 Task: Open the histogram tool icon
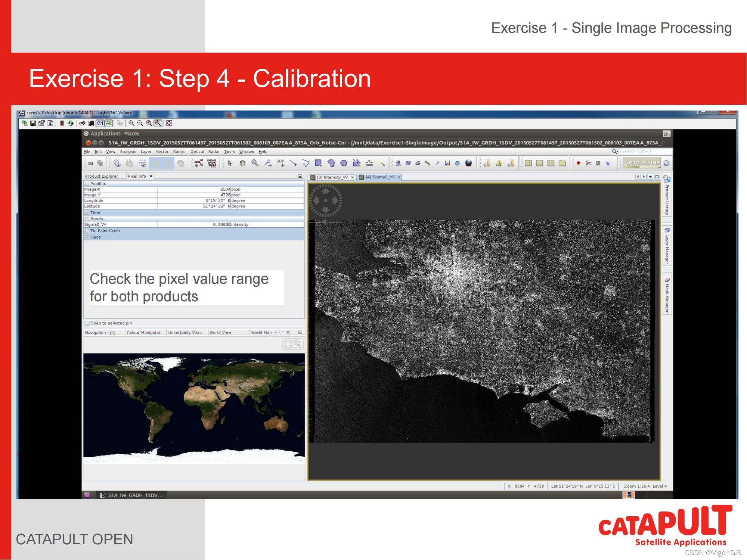(447, 163)
